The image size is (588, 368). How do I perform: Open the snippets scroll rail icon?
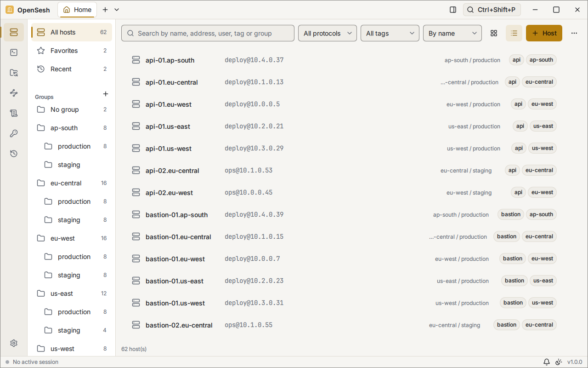[14, 113]
